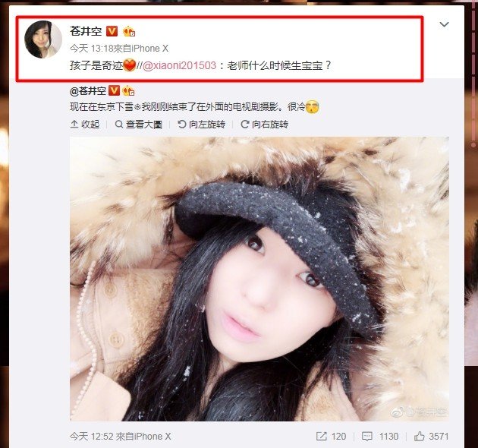This screenshot has height=448, width=478.
Task: Click the red heart emoji in post
Action: coord(130,65)
